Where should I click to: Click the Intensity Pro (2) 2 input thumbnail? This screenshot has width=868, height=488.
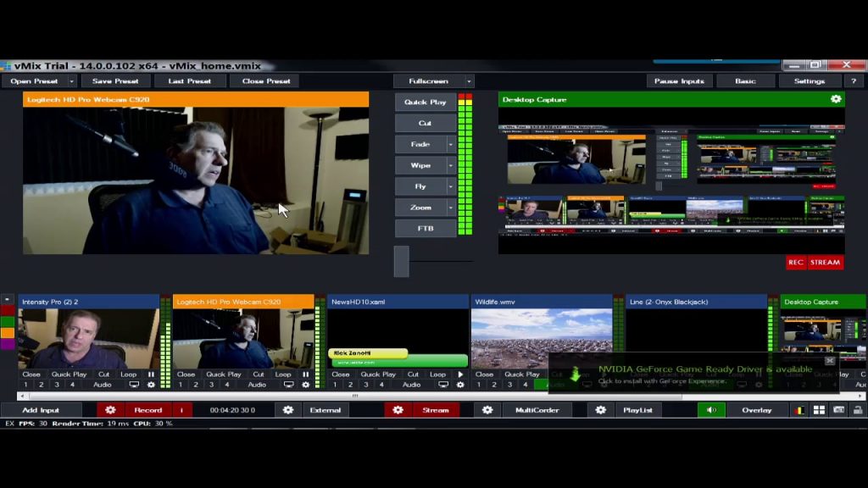[88, 338]
